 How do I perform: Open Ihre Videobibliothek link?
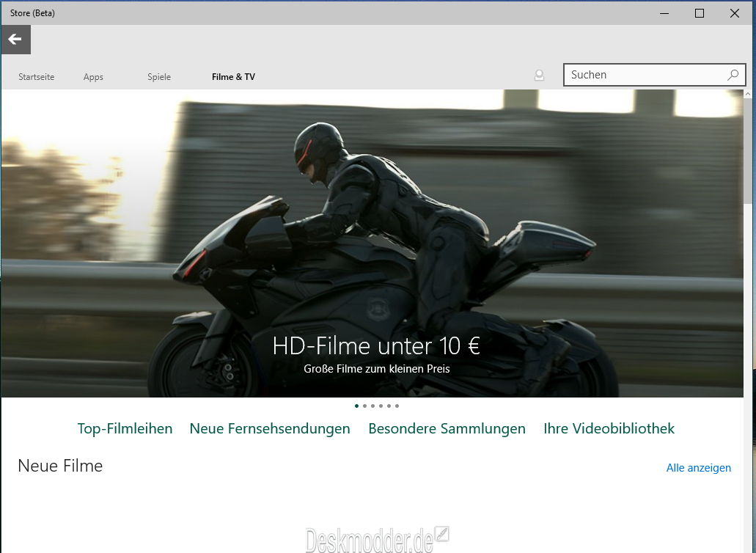pos(609,428)
